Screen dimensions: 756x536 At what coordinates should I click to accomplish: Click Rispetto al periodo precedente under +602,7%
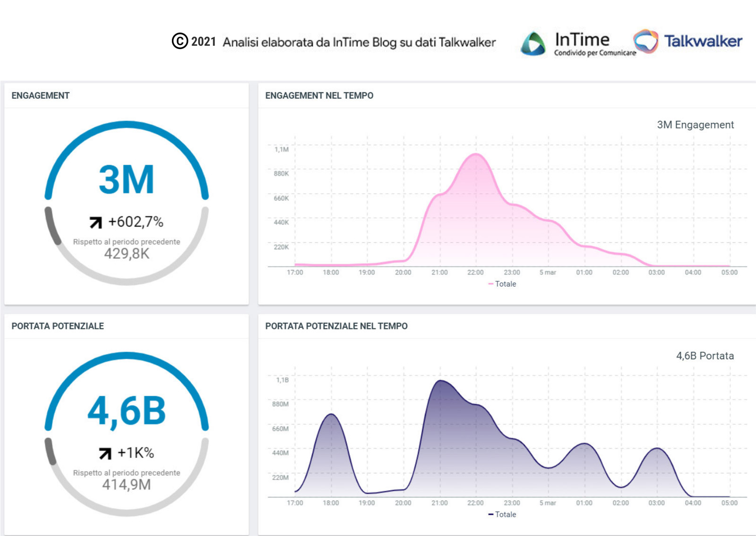(x=127, y=242)
